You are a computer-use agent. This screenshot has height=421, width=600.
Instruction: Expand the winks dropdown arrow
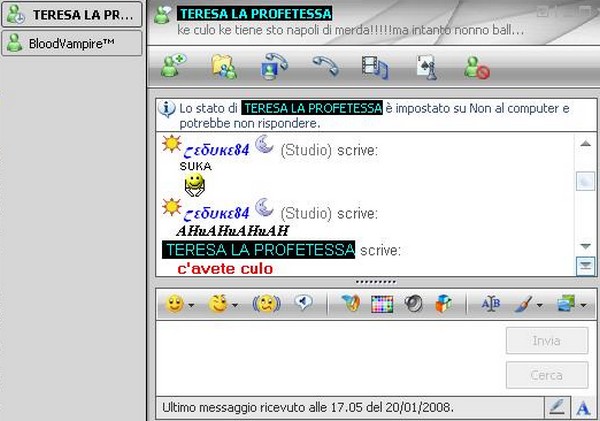pos(235,305)
